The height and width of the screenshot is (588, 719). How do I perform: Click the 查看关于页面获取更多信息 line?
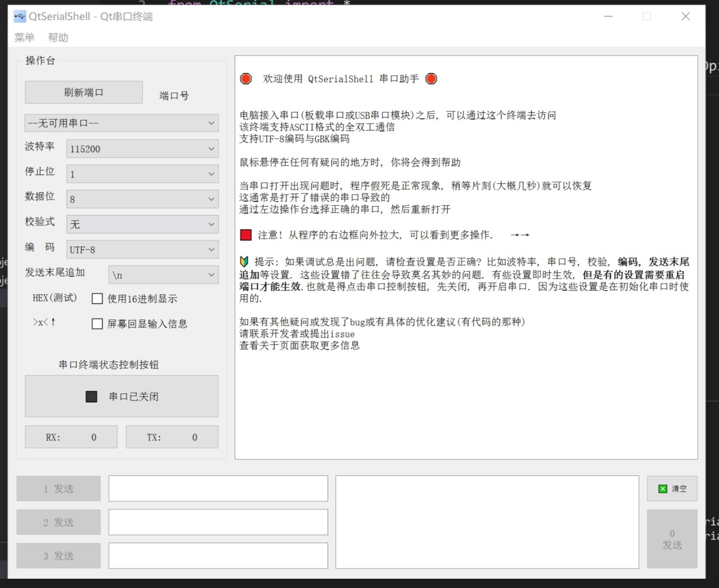[x=300, y=345]
